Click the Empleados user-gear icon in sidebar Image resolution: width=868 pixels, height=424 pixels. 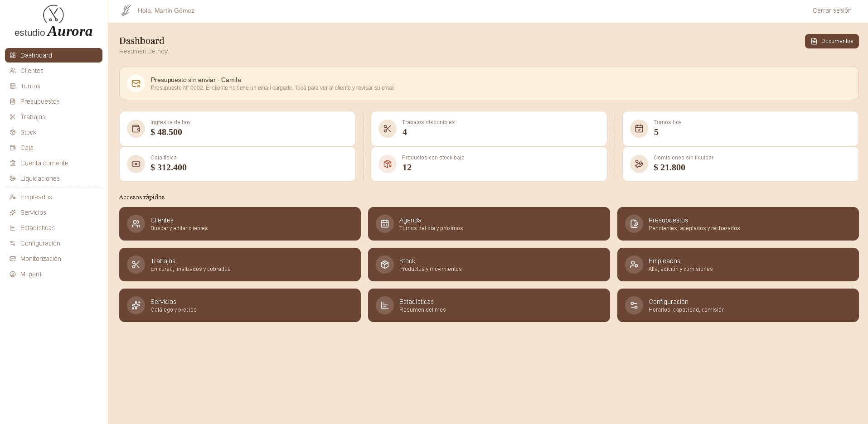point(13,197)
